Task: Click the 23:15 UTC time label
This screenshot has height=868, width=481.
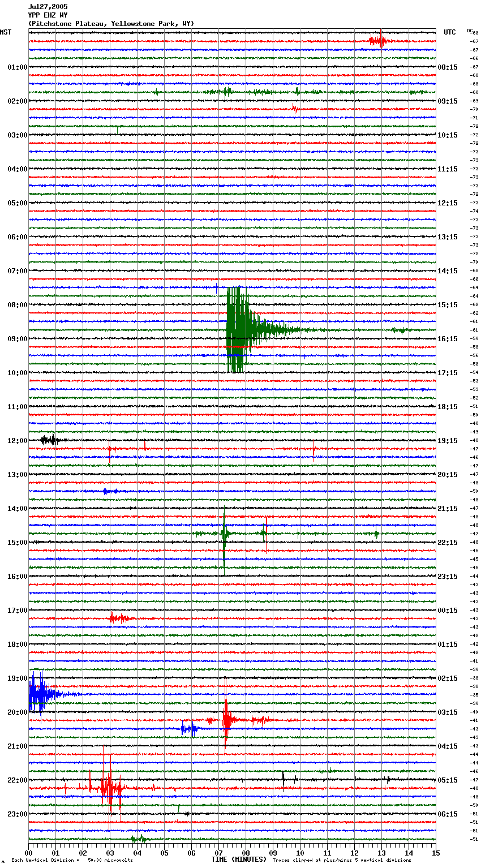Action: click(448, 577)
